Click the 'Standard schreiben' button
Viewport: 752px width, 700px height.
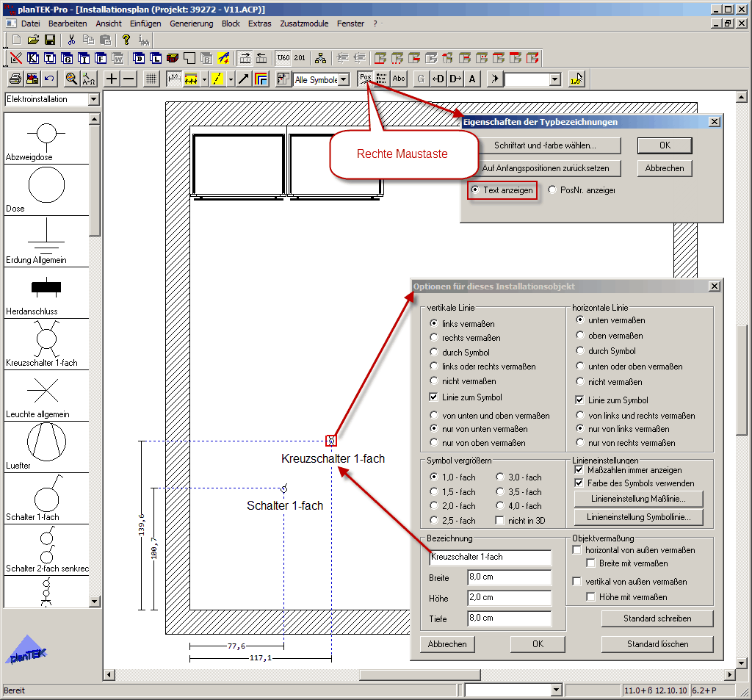(x=657, y=618)
